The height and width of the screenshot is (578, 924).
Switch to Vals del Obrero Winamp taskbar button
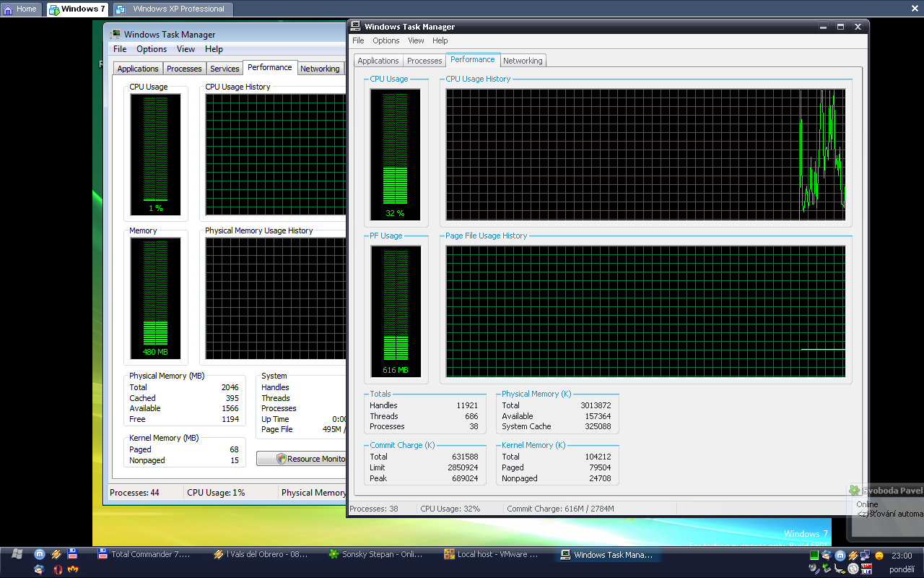261,554
